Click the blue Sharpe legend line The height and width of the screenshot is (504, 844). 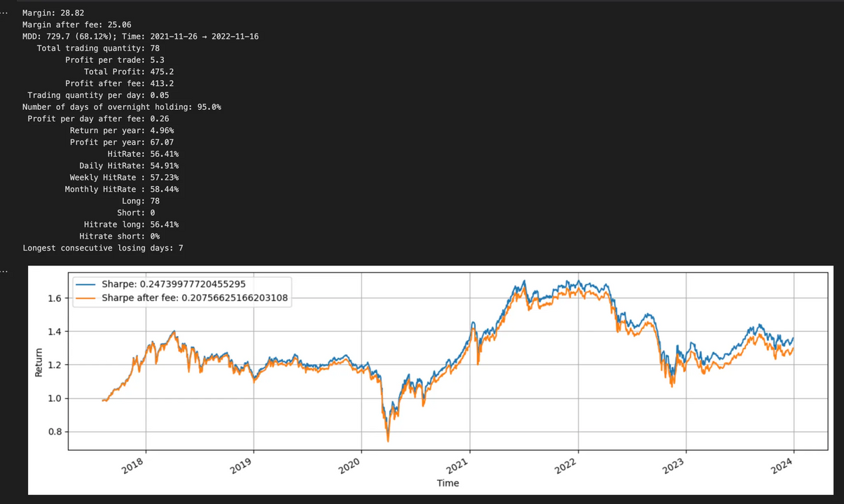click(x=86, y=283)
